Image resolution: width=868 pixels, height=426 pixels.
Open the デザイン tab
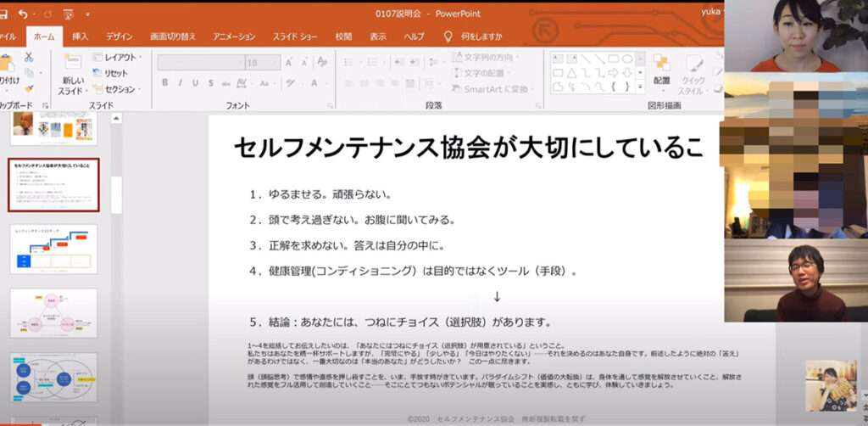click(x=119, y=36)
